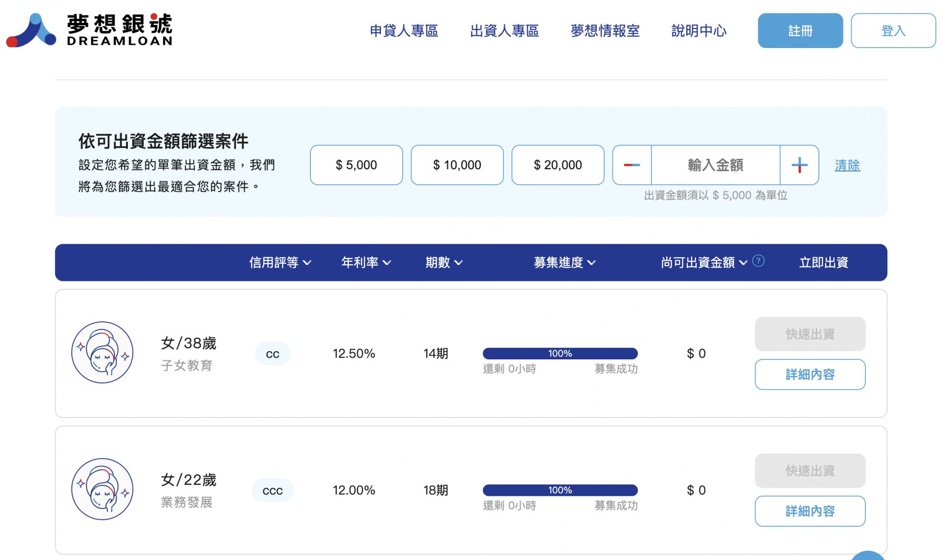
Task: Click the plus amount icon
Action: [x=799, y=165]
